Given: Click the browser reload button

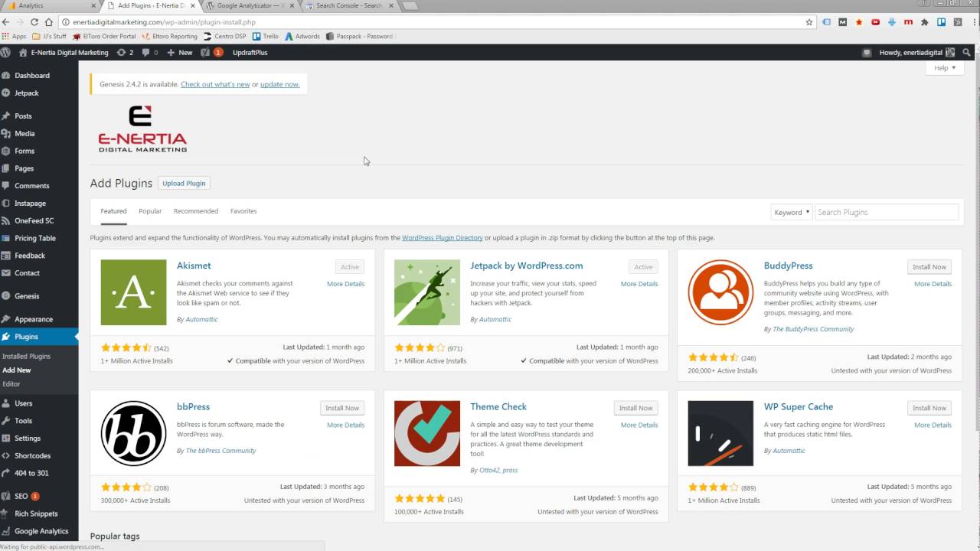Looking at the screenshot, I should tap(34, 22).
